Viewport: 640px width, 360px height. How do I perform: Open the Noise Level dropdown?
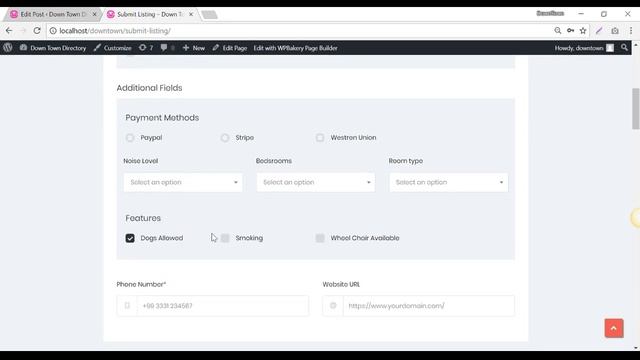(x=183, y=182)
